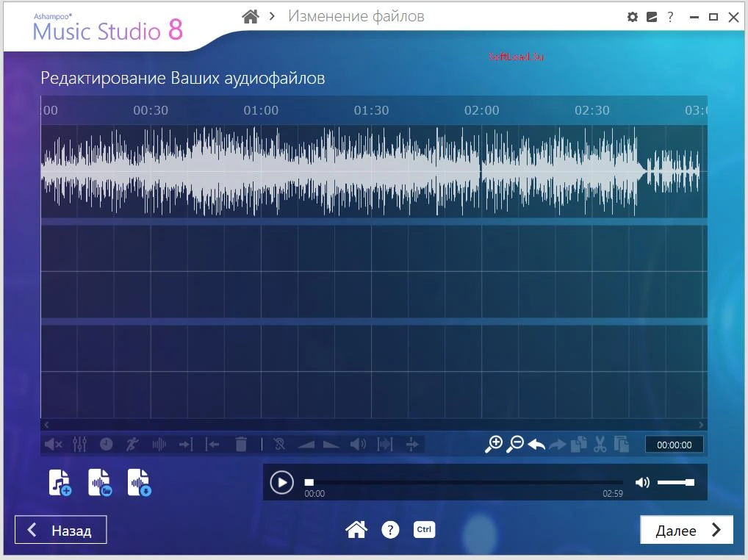Click the insert arrows icon
The width and height of the screenshot is (748, 560).
click(x=412, y=445)
